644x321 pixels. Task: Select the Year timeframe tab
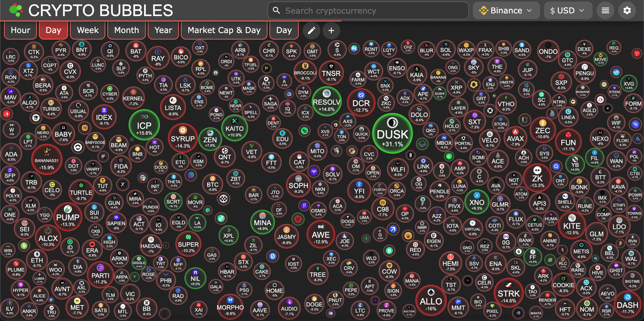click(x=163, y=30)
